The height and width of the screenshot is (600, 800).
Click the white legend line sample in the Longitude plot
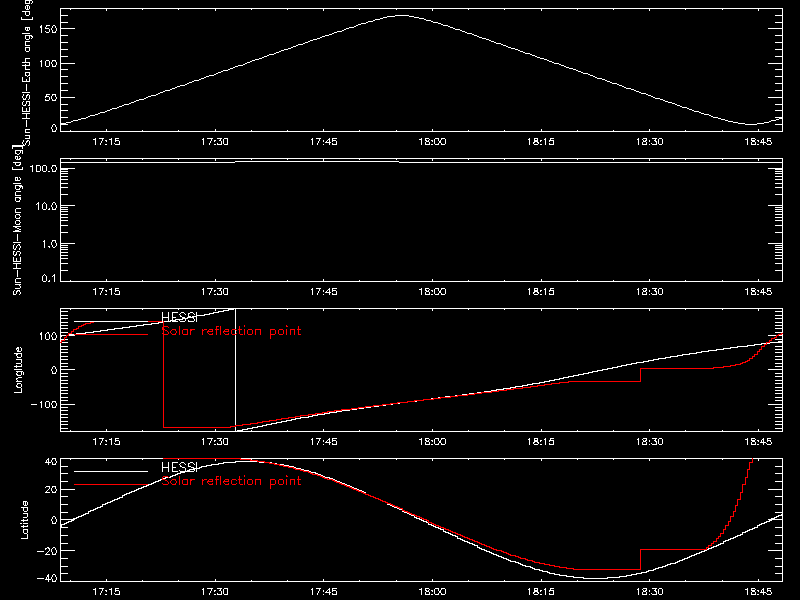tap(111, 321)
